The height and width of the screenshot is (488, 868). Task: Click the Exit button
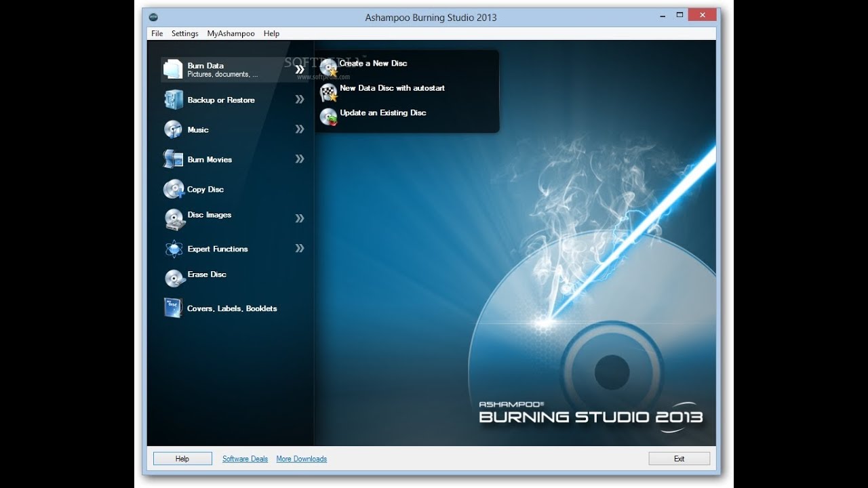pyautogui.click(x=679, y=459)
